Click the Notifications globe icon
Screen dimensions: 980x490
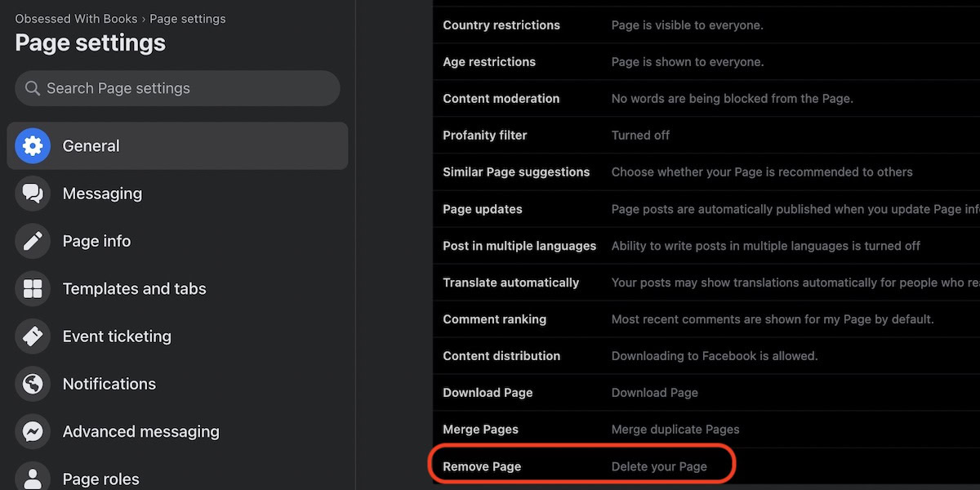pos(33,384)
